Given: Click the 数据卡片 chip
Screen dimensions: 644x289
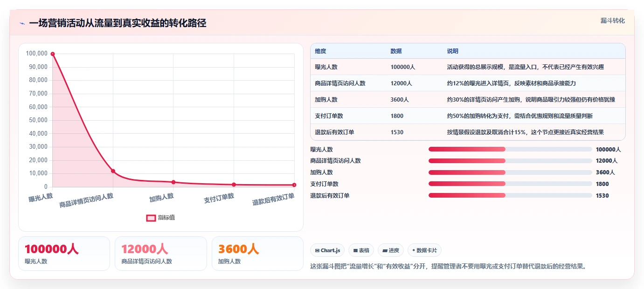Looking at the screenshot, I should pyautogui.click(x=424, y=250).
